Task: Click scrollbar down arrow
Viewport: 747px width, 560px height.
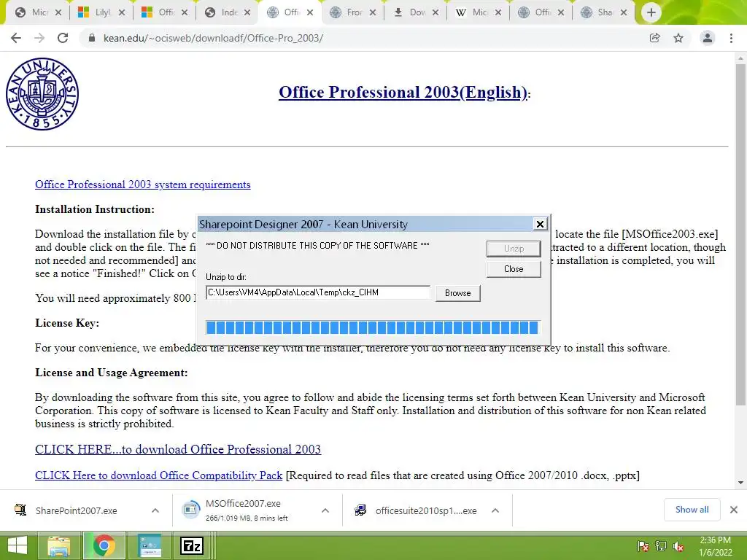Action: coord(740,483)
